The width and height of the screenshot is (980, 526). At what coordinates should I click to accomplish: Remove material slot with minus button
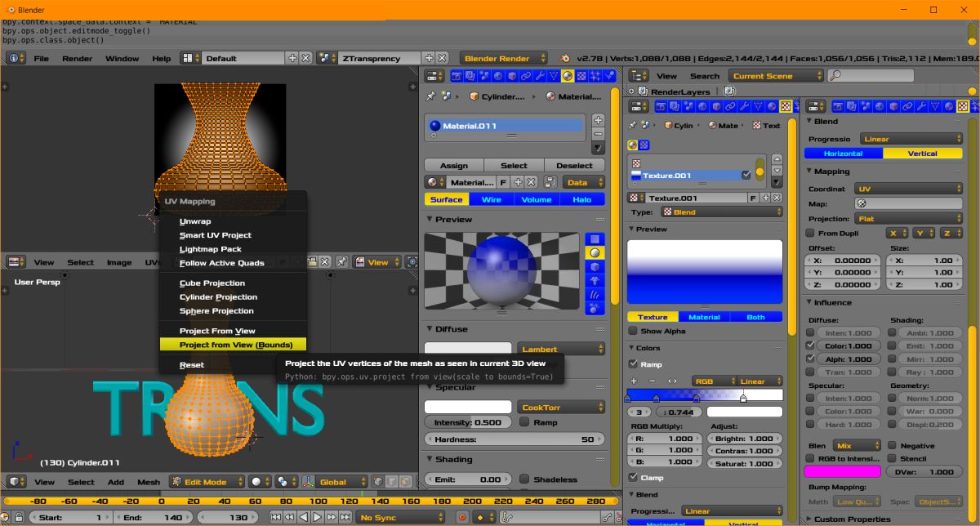pyautogui.click(x=598, y=133)
